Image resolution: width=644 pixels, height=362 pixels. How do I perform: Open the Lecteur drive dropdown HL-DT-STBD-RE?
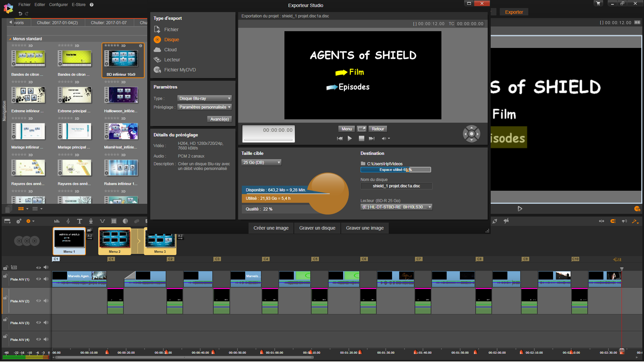(396, 207)
